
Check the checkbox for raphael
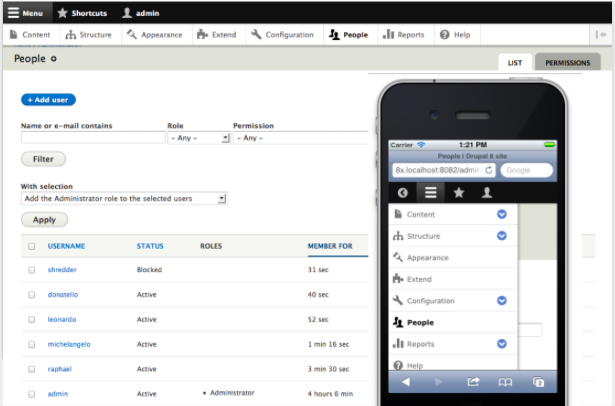tap(31, 369)
